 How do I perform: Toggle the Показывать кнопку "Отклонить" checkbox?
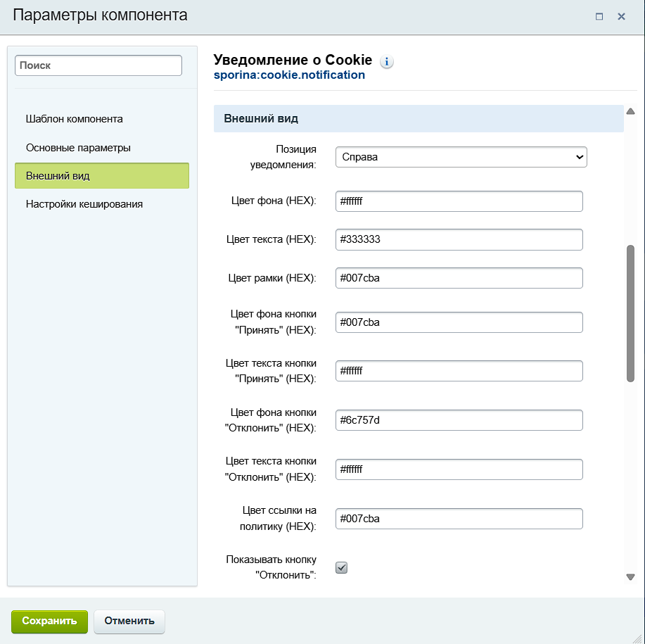(341, 567)
